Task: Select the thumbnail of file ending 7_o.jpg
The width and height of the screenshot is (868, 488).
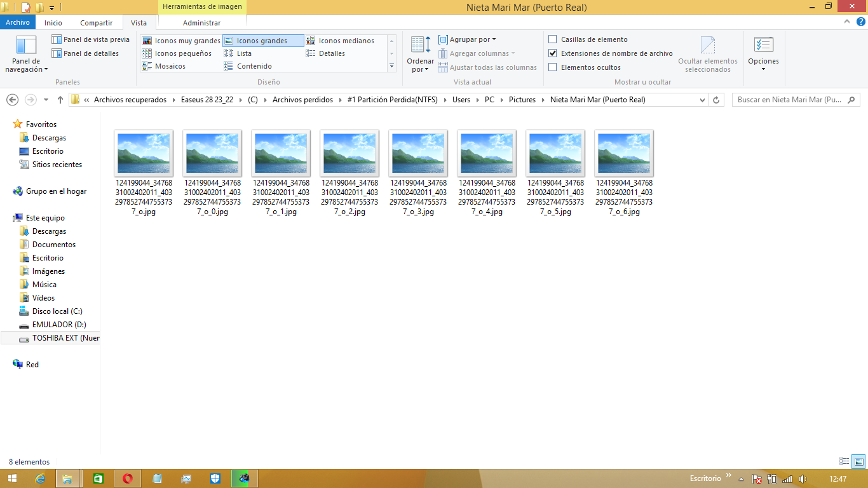Action: point(144,153)
